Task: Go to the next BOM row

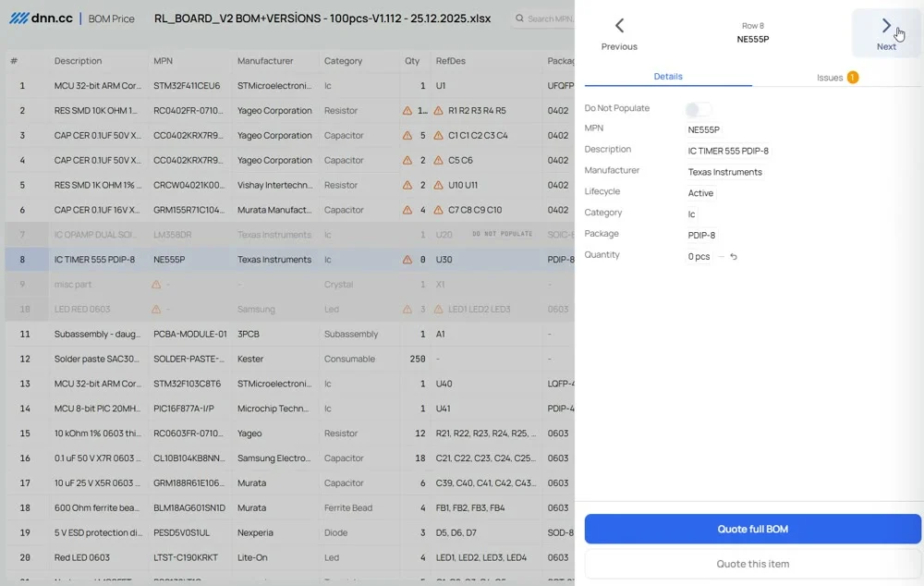Action: 886,33
